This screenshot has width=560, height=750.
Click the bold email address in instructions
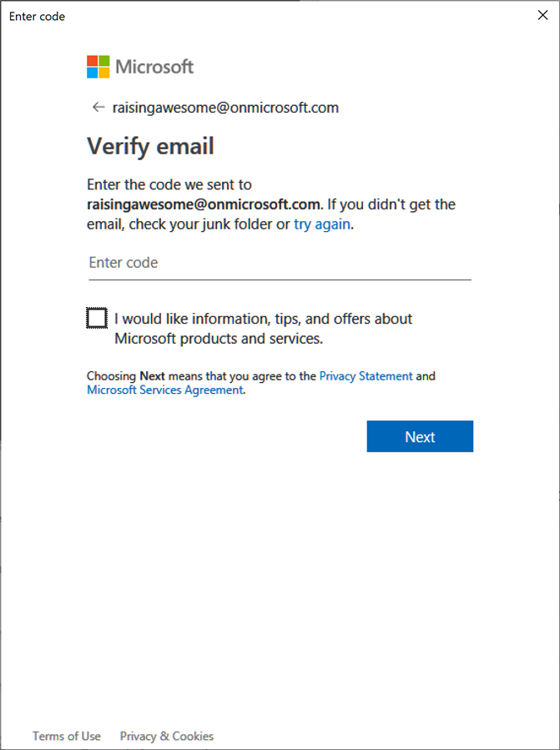pyautogui.click(x=204, y=204)
